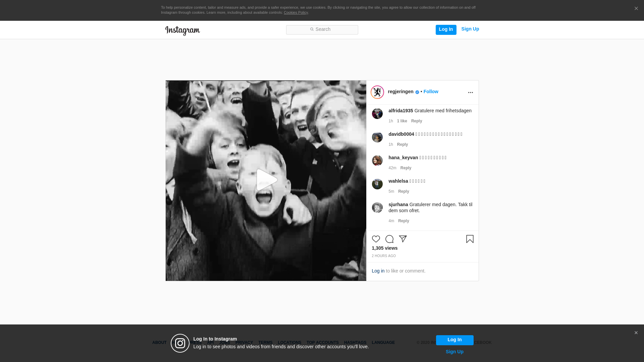
Task: Open hana_keyvan avatar
Action: coord(377,161)
